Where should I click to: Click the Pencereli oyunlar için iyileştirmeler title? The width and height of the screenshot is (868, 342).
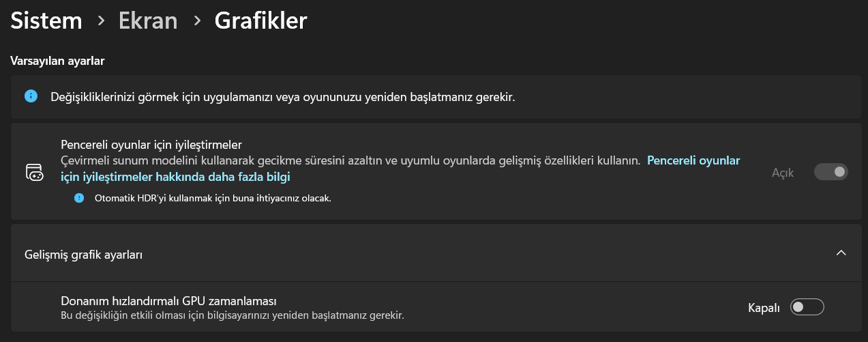[x=152, y=145]
